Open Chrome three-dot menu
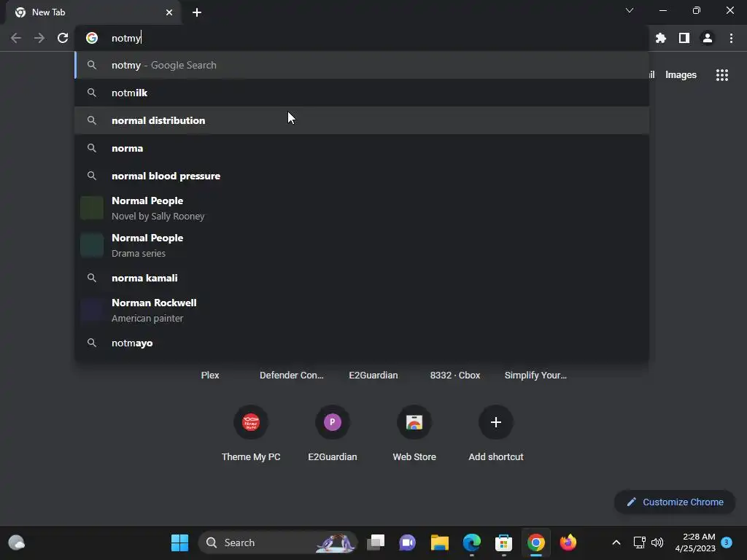747x560 pixels. [x=731, y=38]
